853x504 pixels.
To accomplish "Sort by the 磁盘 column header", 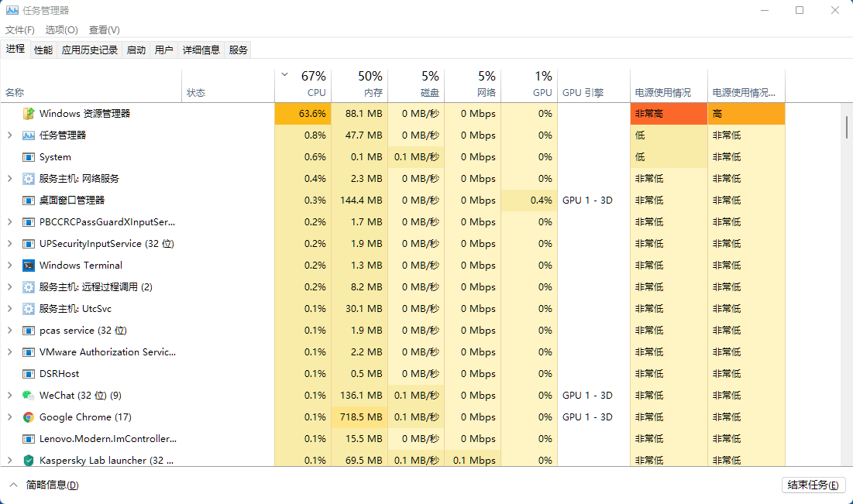I will pyautogui.click(x=416, y=85).
